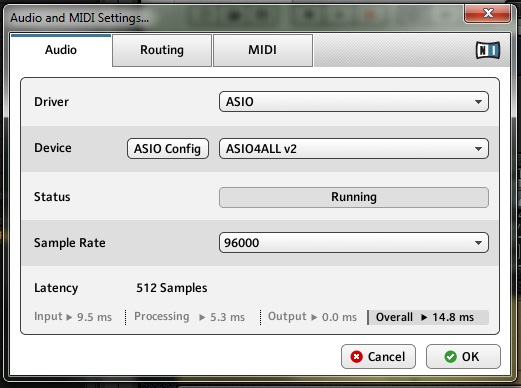Switch to the MIDI tab
This screenshot has height=388, width=521.
pyautogui.click(x=263, y=50)
